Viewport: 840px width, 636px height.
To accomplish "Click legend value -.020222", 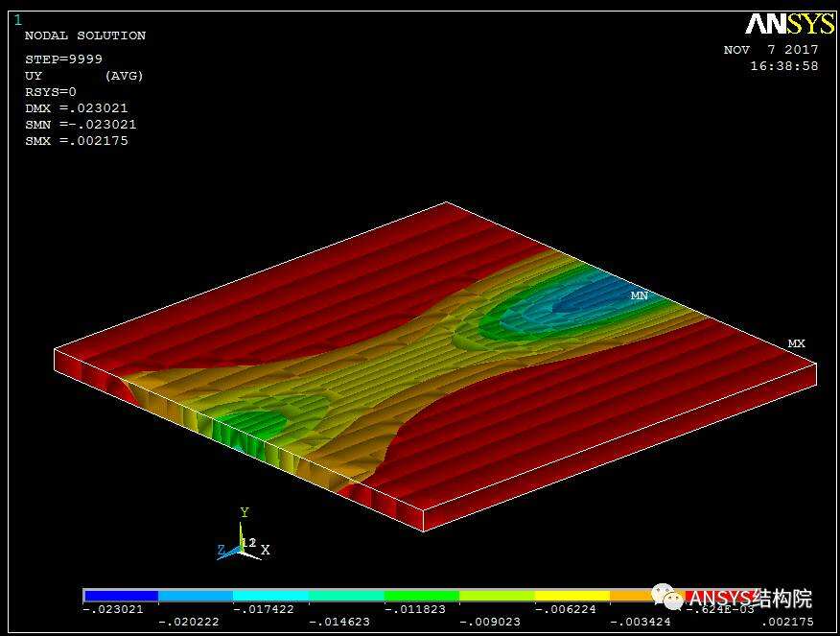I will click(x=189, y=622).
